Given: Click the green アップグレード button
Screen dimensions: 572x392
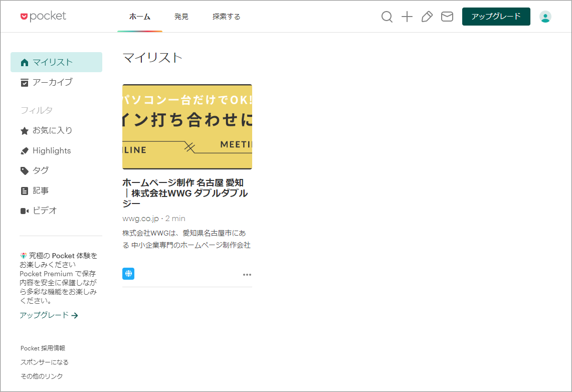Looking at the screenshot, I should click(496, 17).
